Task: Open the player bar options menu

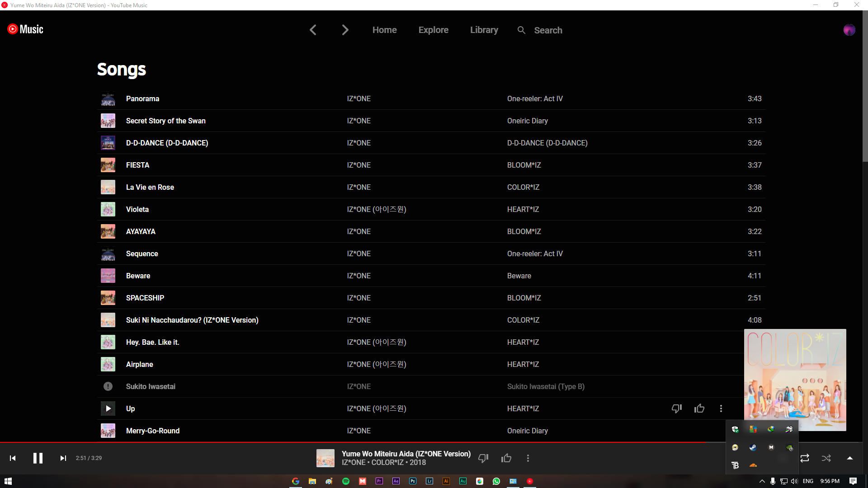Action: pyautogui.click(x=528, y=458)
